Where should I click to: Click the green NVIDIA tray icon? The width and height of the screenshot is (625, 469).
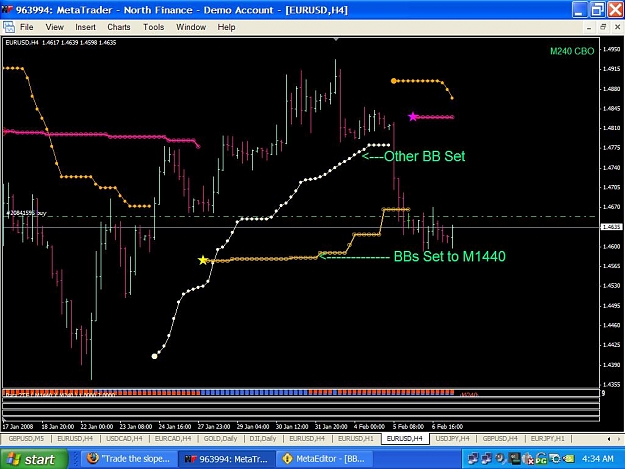coord(569,459)
